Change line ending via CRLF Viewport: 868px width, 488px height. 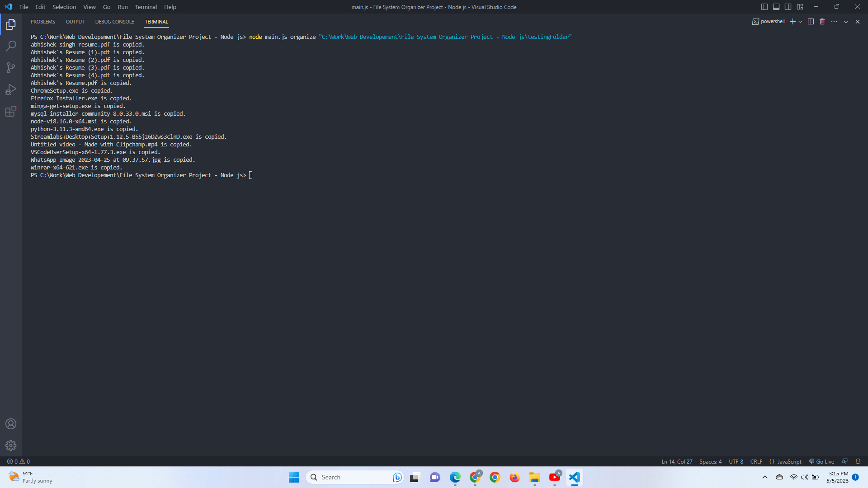pyautogui.click(x=756, y=461)
